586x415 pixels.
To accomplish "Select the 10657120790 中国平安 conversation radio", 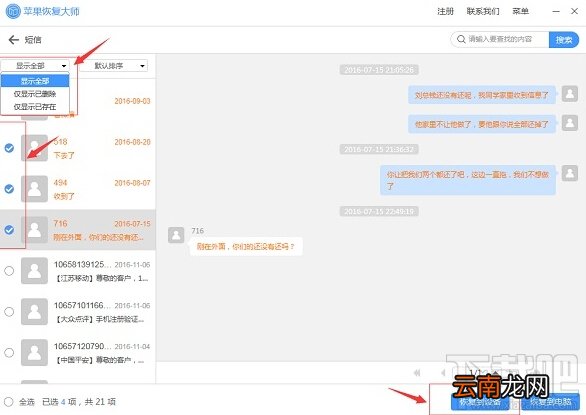I will pos(9,353).
